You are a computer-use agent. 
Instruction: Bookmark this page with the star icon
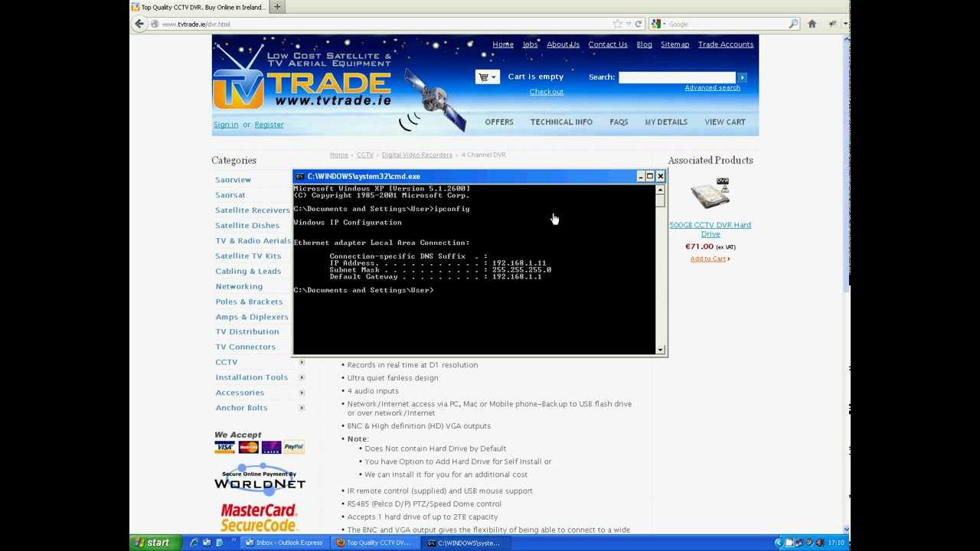tap(618, 24)
